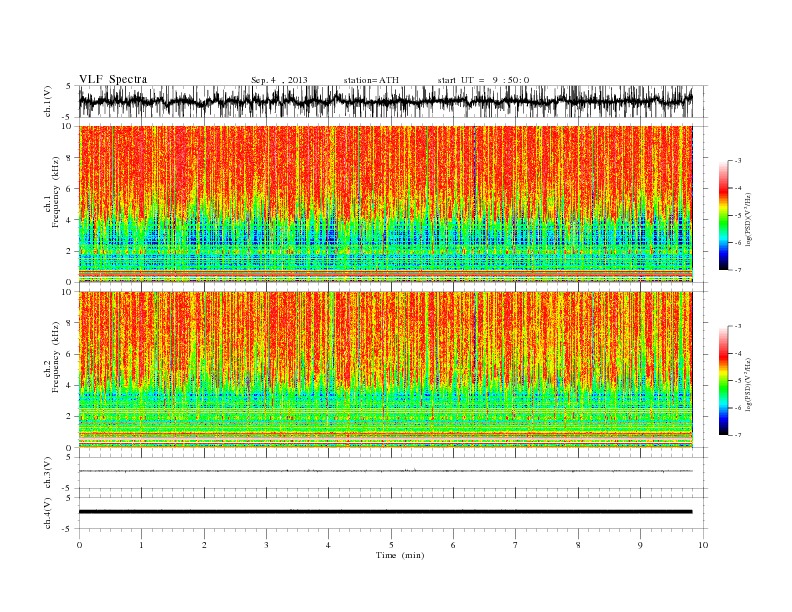The width and height of the screenshot is (792, 612).
Task: Click the "4" tick label on Time axis
Action: coord(328,545)
